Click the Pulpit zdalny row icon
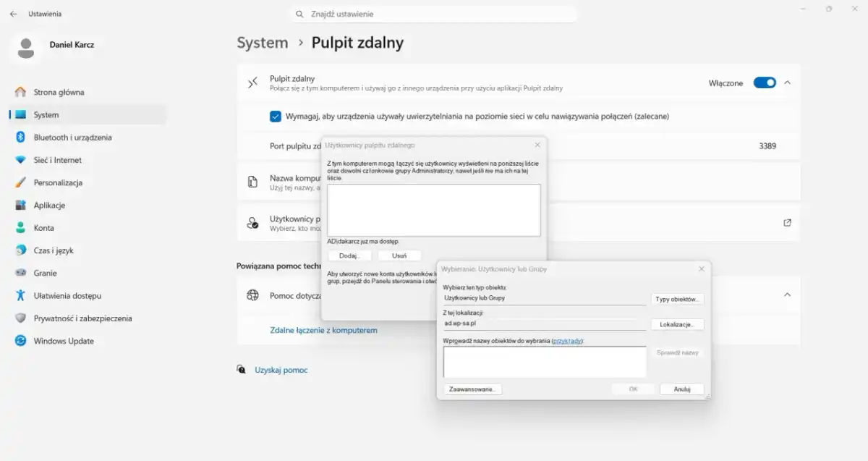Image resolution: width=868 pixels, height=461 pixels. pos(252,83)
